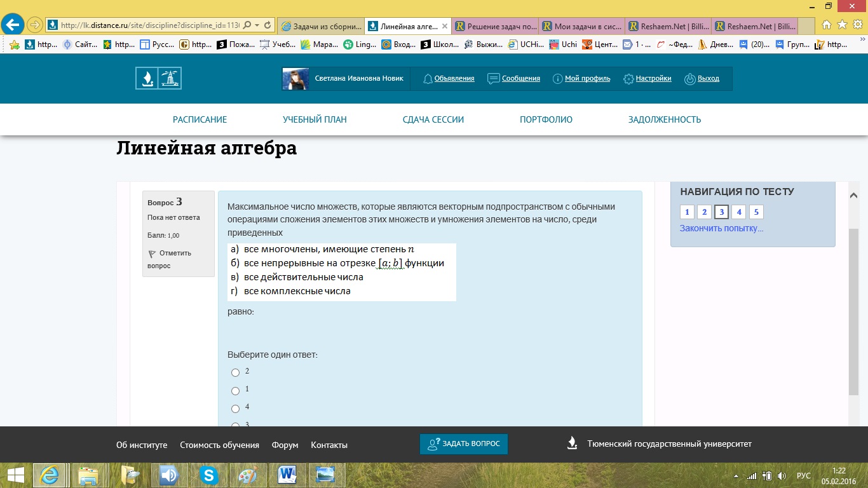
Task: Click the university logo icon in header
Action: [158, 78]
